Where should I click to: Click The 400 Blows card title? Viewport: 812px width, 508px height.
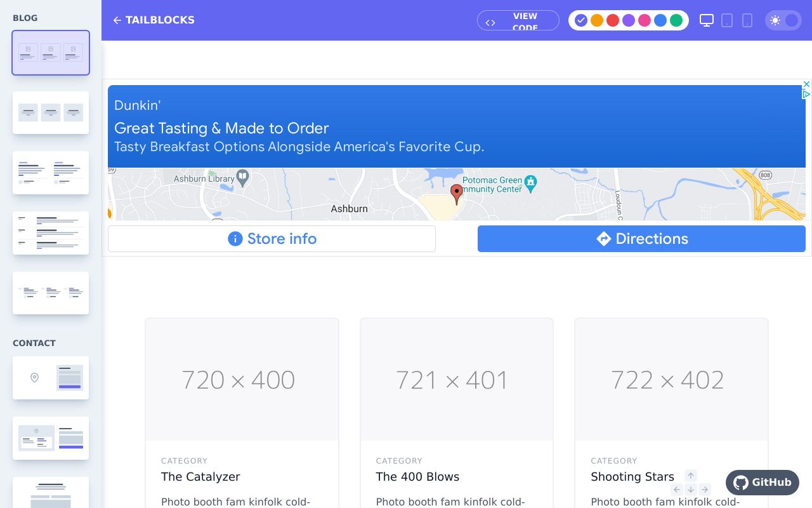(x=417, y=477)
